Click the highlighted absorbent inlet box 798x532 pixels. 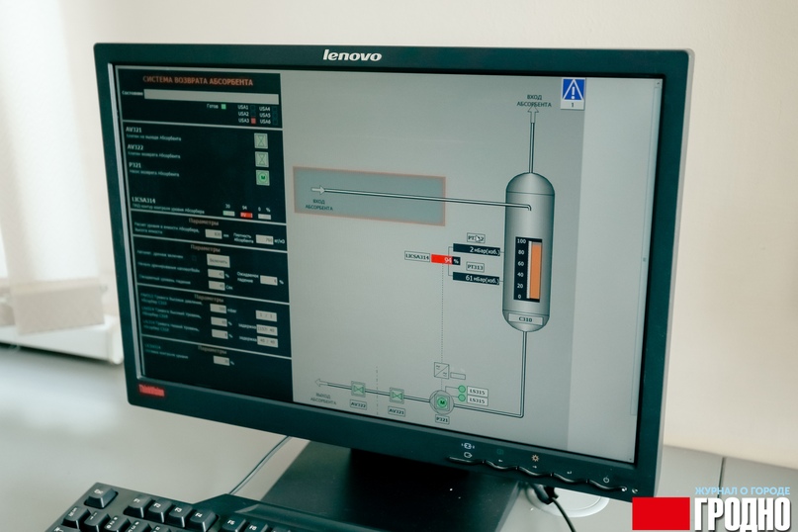pos(370,197)
